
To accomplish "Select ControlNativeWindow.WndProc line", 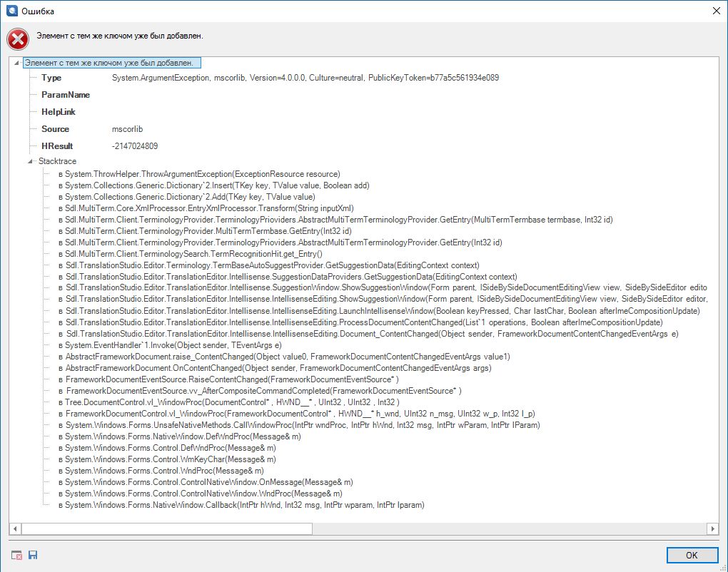I will pos(201,494).
